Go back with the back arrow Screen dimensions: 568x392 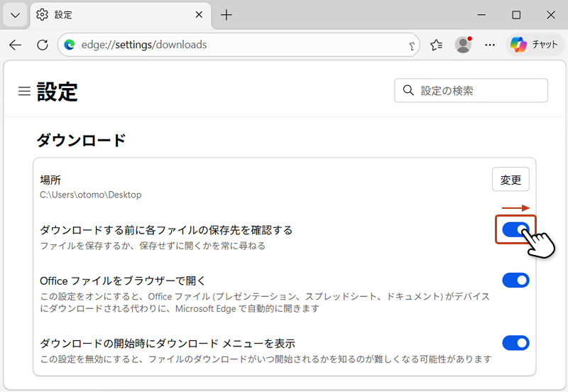(16, 45)
